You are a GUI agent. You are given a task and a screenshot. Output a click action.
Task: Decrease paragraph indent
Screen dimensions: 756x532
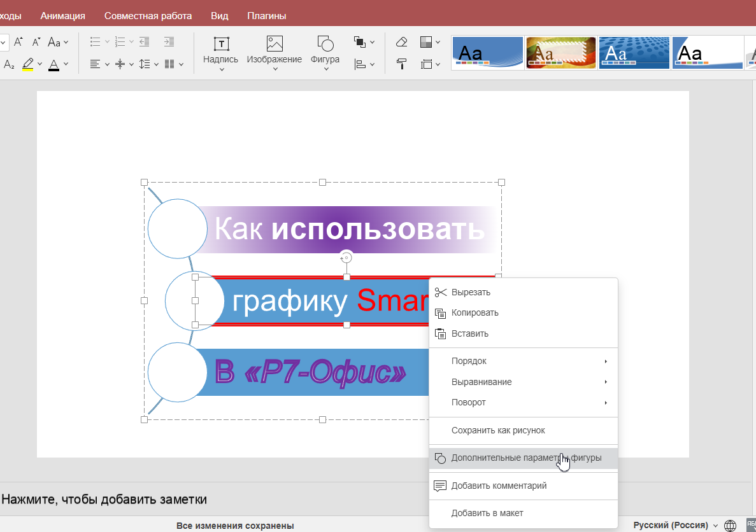pos(144,42)
